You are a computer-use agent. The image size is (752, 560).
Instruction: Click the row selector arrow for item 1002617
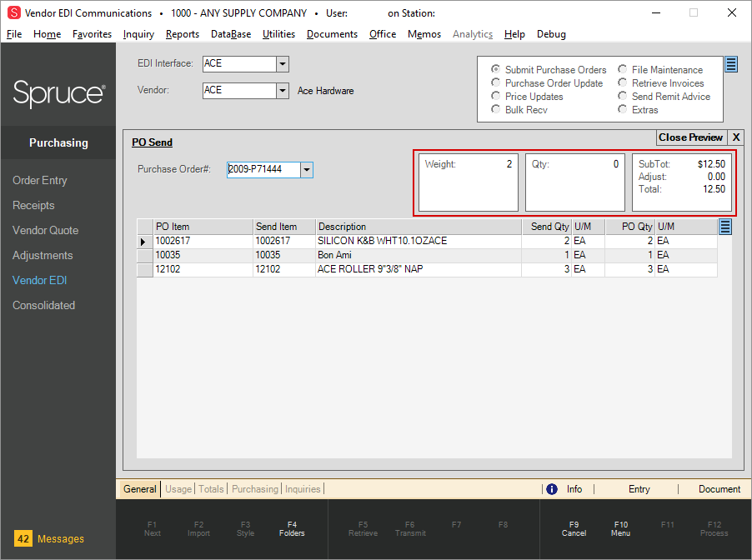[143, 242]
